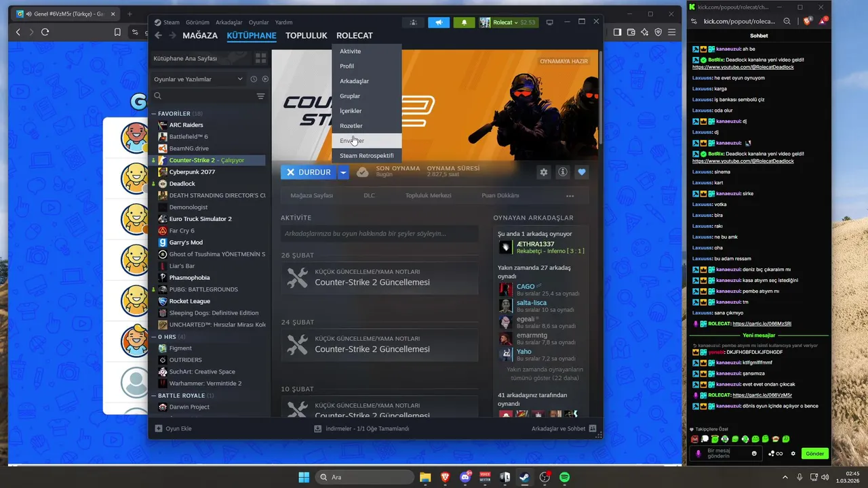Select Steam Retrospektifi from the dropdown
The width and height of the screenshot is (868, 488).
click(367, 156)
